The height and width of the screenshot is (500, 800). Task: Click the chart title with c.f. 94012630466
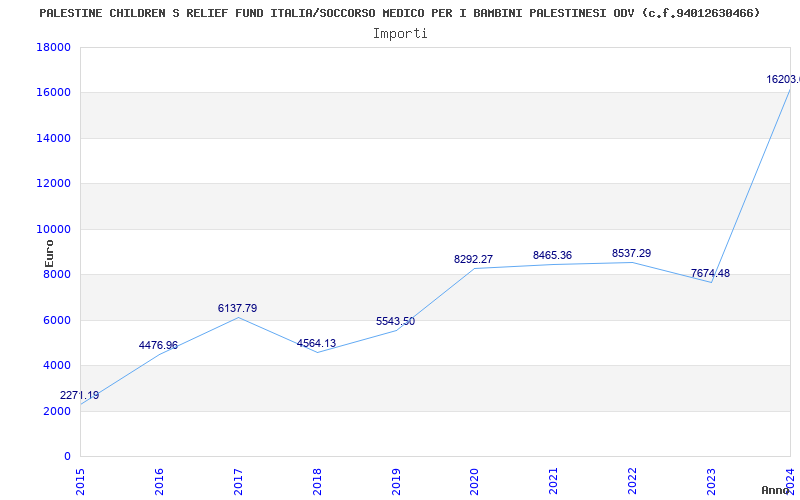coord(399,13)
